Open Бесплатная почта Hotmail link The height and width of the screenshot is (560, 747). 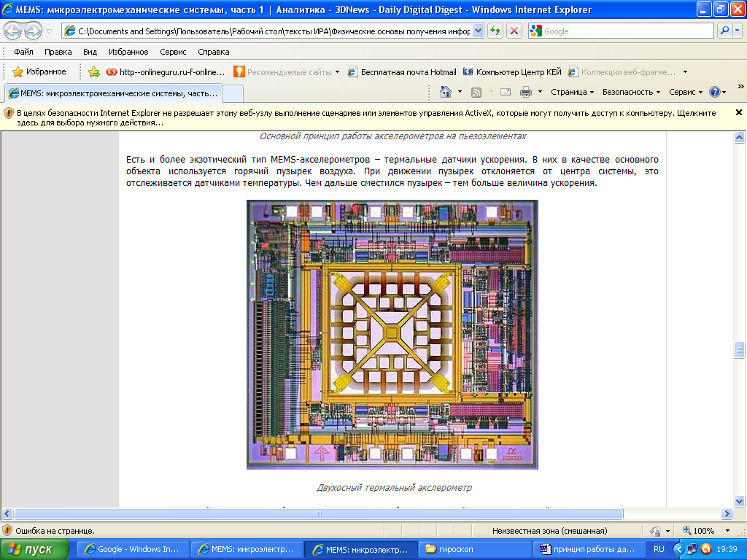[x=402, y=72]
